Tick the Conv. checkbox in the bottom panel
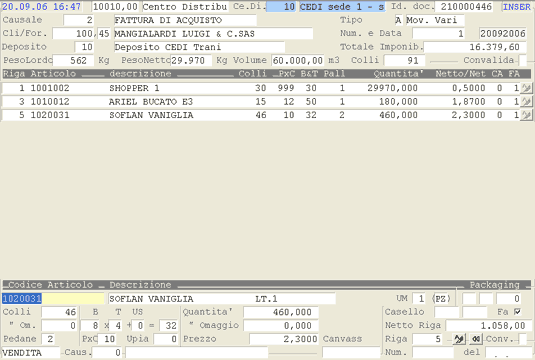535x360 pixels. coord(522,339)
